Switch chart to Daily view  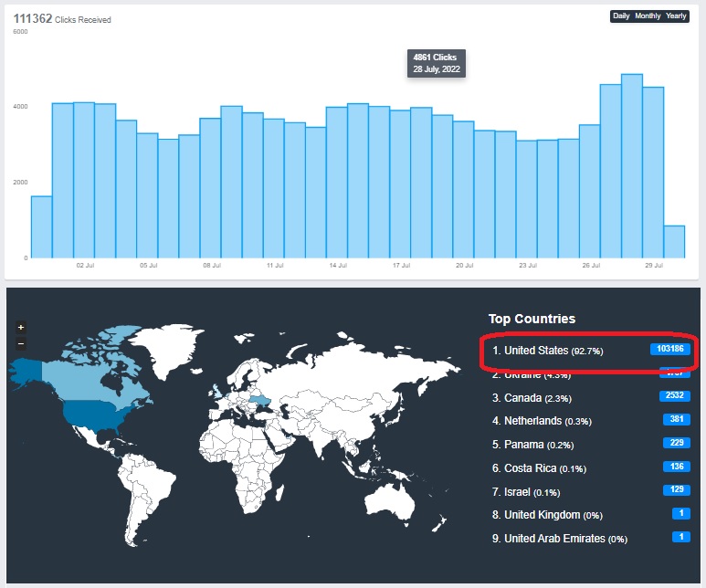click(x=621, y=16)
